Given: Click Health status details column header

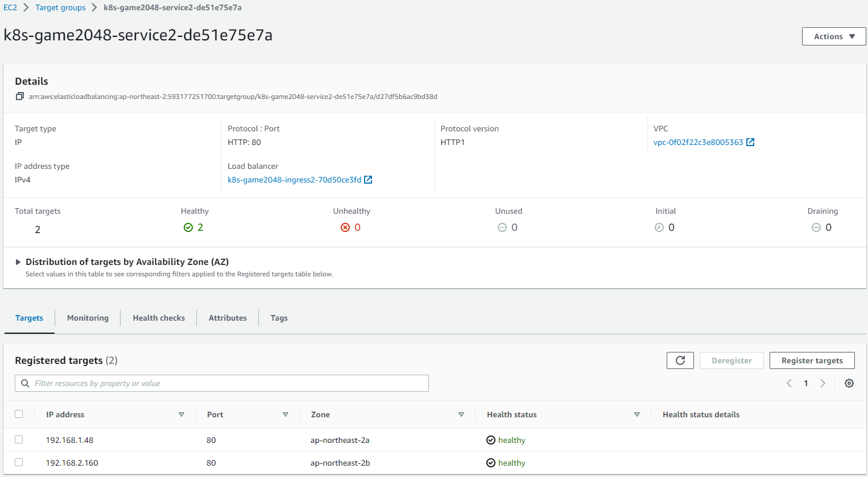Looking at the screenshot, I should click(x=701, y=414).
